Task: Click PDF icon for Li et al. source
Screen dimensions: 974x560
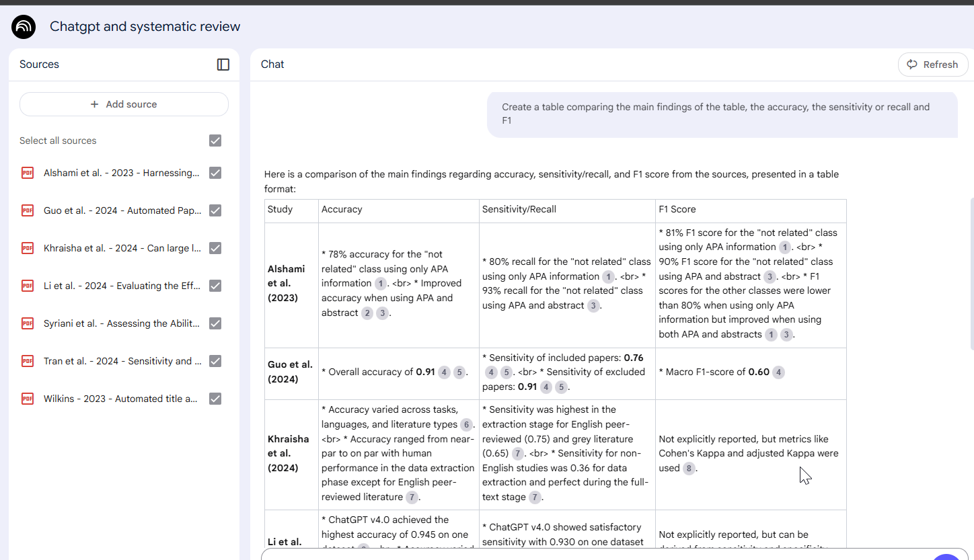Action: [x=28, y=286]
